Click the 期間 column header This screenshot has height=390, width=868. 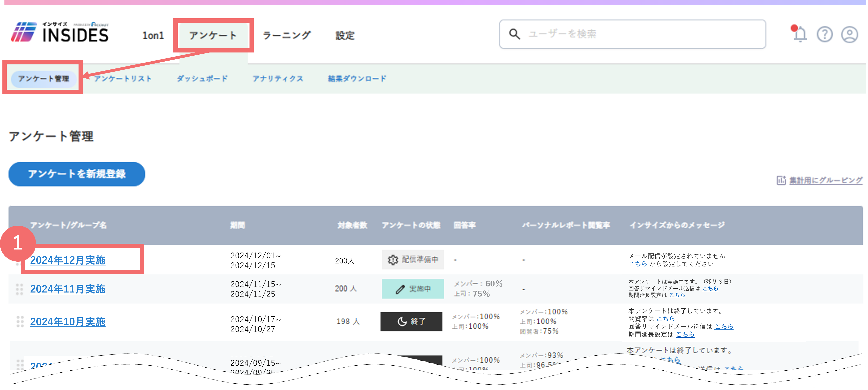[x=238, y=225]
